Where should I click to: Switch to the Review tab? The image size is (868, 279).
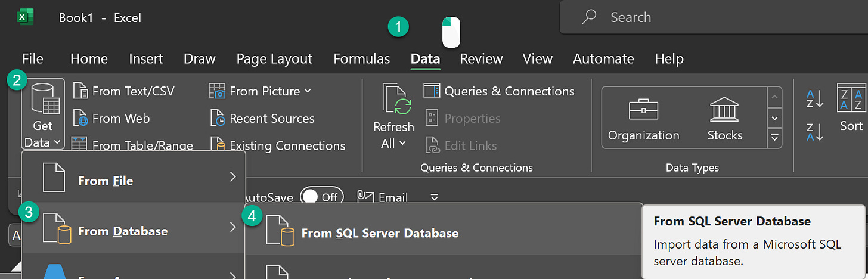pos(481,59)
